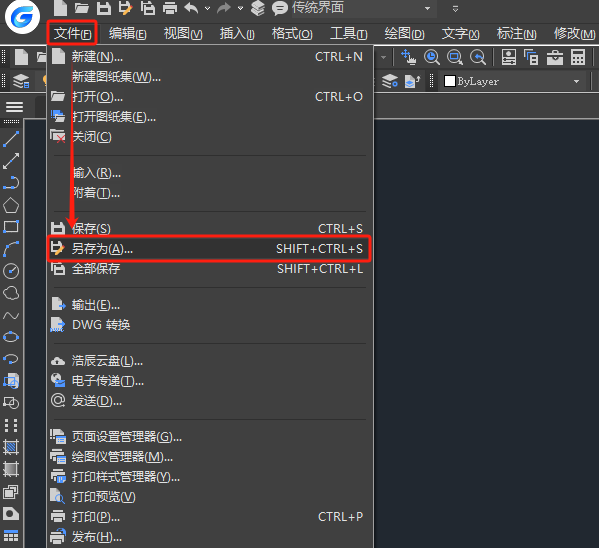Select the DWG 转换 menu entry

coord(101,325)
